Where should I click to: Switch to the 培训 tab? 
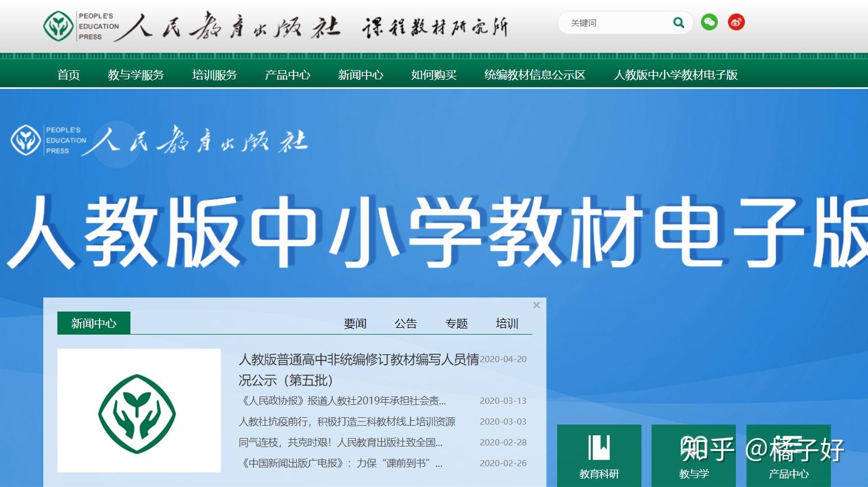tap(507, 323)
